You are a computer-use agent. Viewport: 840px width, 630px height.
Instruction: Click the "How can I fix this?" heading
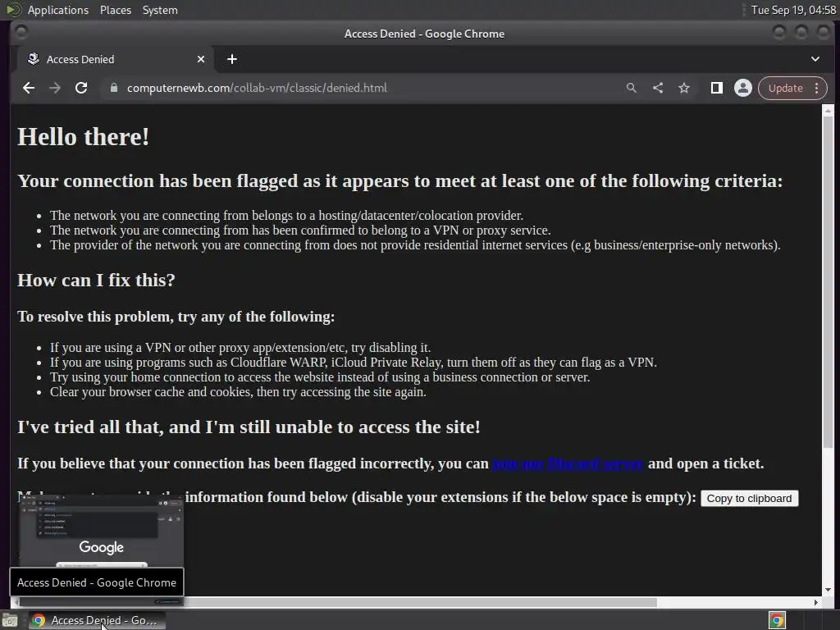[97, 281]
